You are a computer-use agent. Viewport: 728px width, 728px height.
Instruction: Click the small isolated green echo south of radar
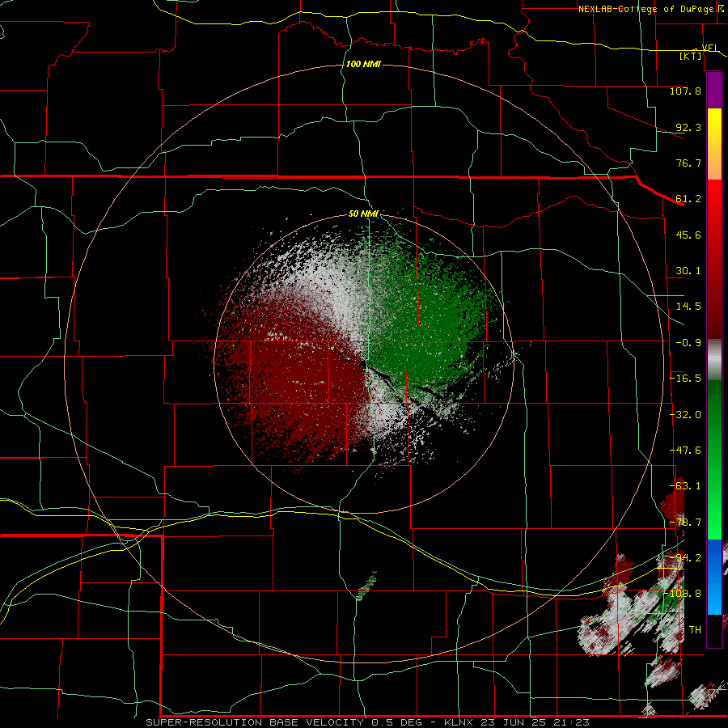[366, 586]
